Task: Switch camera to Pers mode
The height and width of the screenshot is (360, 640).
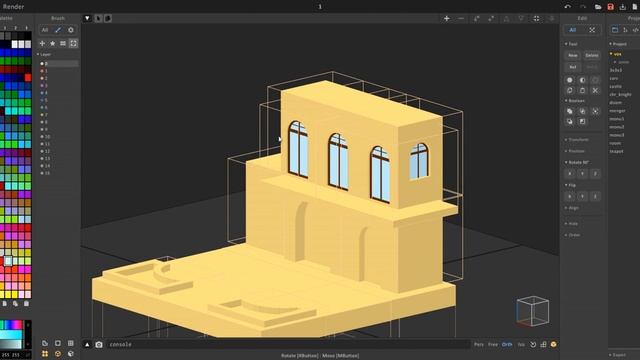Action: pyautogui.click(x=479, y=344)
